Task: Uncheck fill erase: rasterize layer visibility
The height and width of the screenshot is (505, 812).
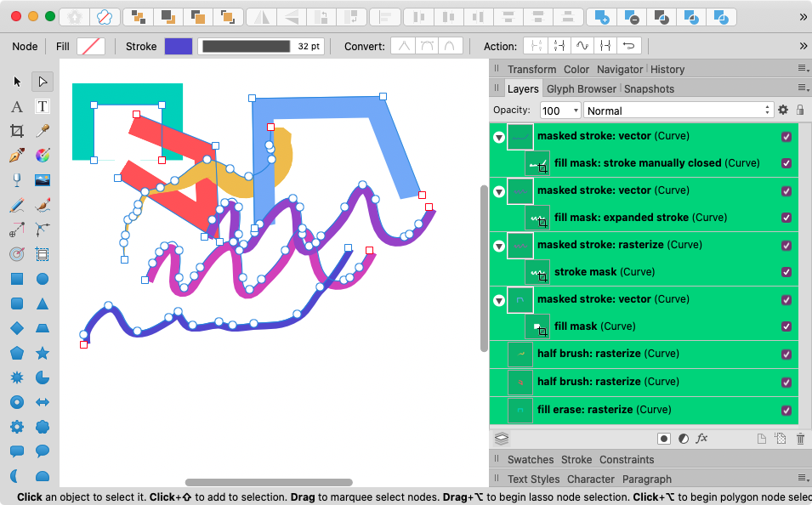Action: point(786,410)
